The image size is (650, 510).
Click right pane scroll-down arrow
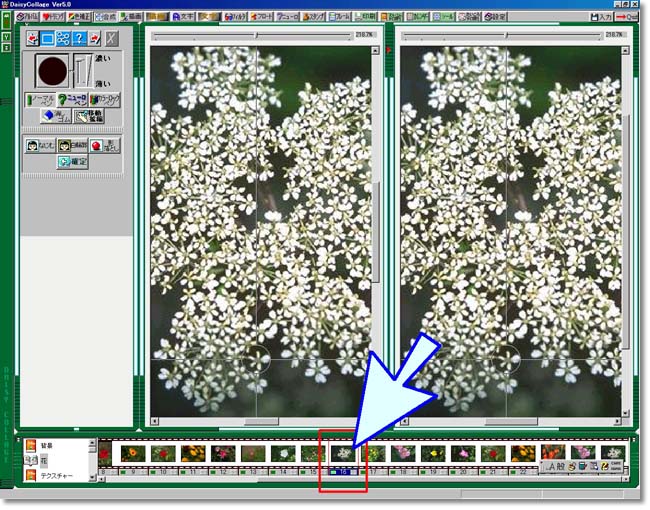tap(625, 415)
